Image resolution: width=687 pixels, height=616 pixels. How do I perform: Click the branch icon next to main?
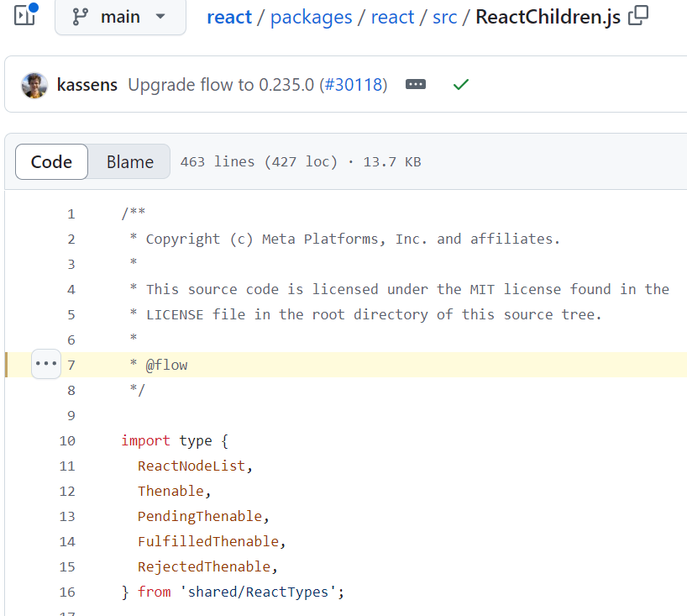(x=80, y=18)
